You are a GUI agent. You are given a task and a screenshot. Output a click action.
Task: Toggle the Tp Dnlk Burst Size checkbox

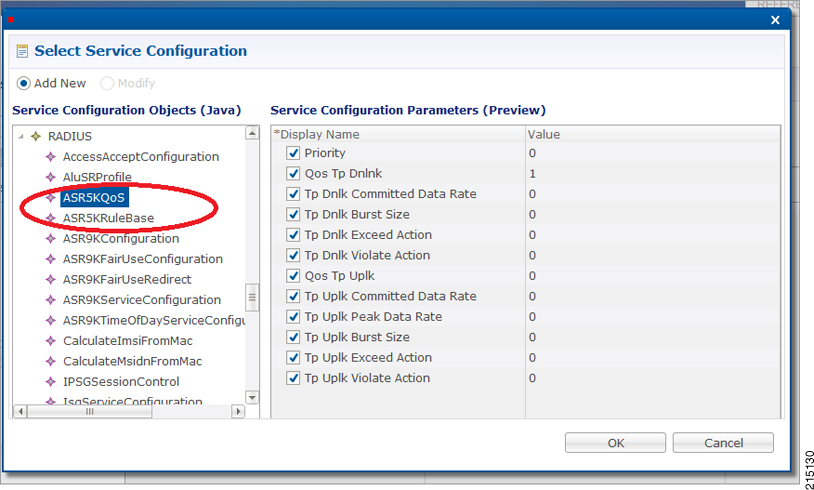point(293,214)
